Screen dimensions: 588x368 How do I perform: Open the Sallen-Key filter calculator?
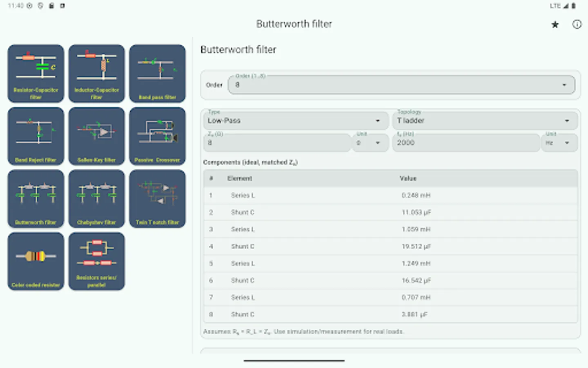click(x=96, y=136)
